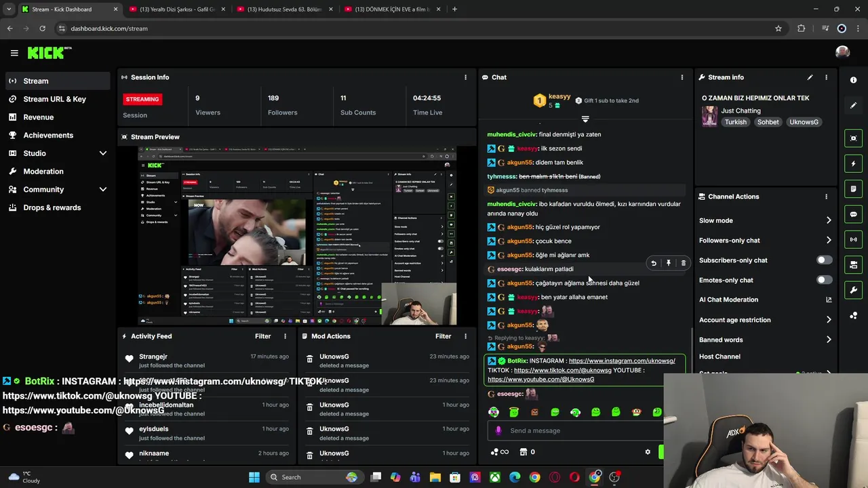The height and width of the screenshot is (488, 868).
Task: Click the Turkish stream tag
Action: point(735,122)
